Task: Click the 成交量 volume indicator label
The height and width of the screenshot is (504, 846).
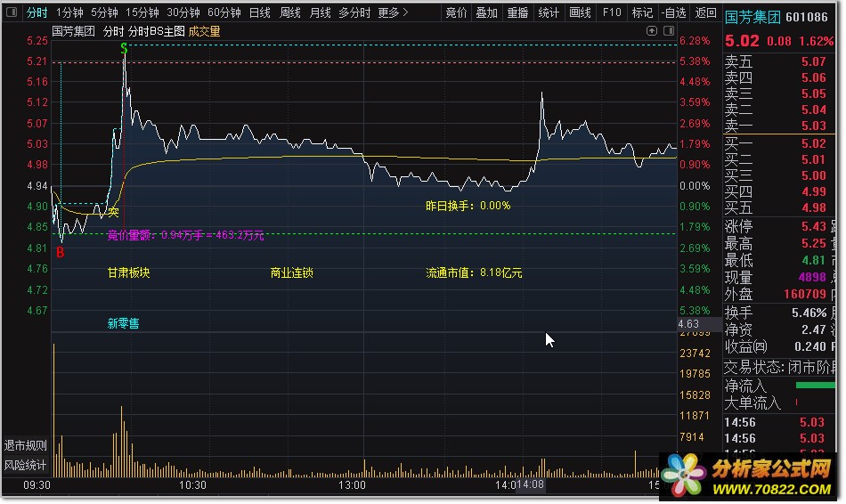Action: tap(204, 31)
